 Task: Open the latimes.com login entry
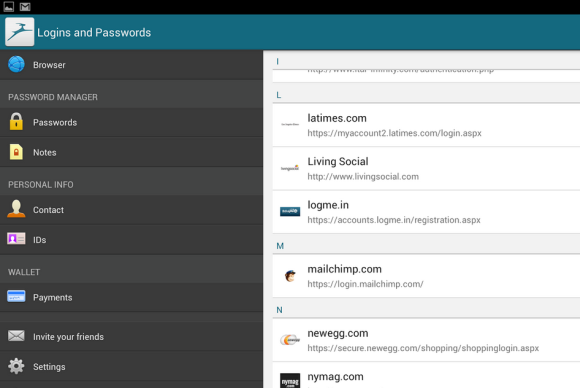click(426, 125)
